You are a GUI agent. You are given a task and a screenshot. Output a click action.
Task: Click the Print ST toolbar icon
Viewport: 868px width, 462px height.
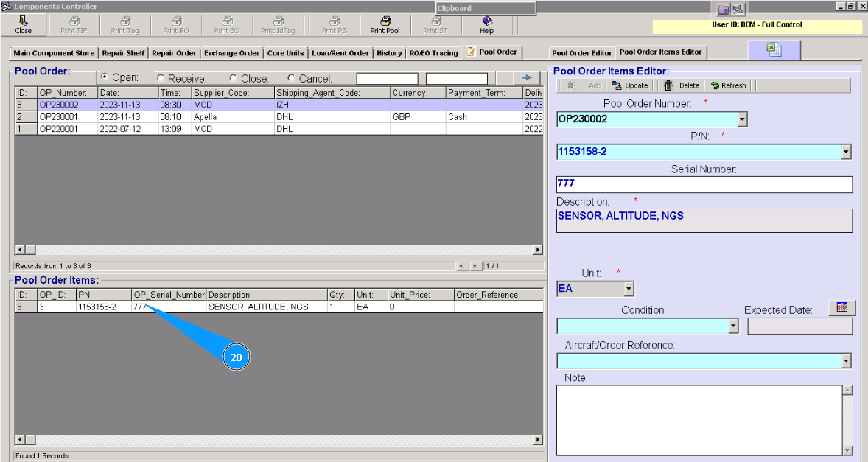[x=435, y=26]
